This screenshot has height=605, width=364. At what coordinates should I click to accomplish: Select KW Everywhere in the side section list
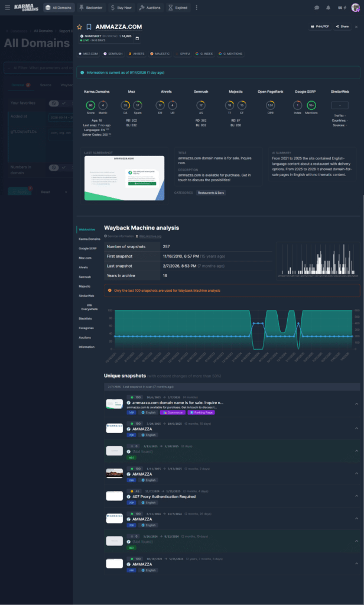coord(89,307)
